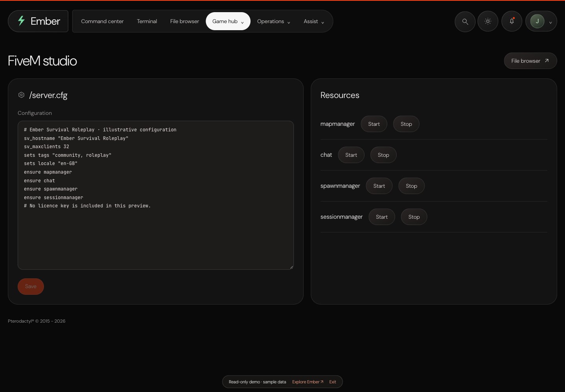Image resolution: width=565 pixels, height=392 pixels.
Task: Start the mapmanager resource
Action: click(x=374, y=124)
